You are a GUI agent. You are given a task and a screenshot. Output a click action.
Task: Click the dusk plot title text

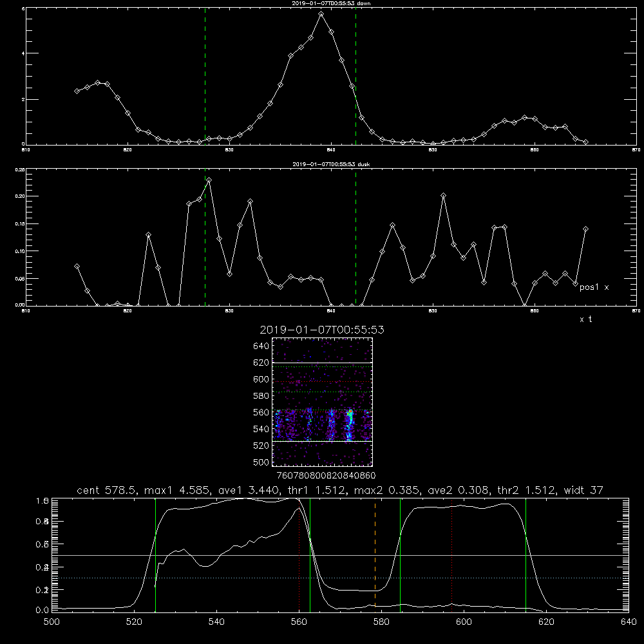click(x=331, y=164)
